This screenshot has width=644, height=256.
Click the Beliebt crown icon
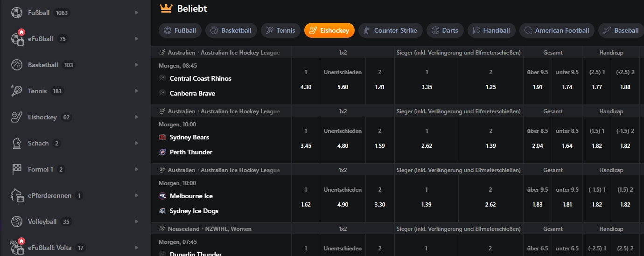point(166,8)
